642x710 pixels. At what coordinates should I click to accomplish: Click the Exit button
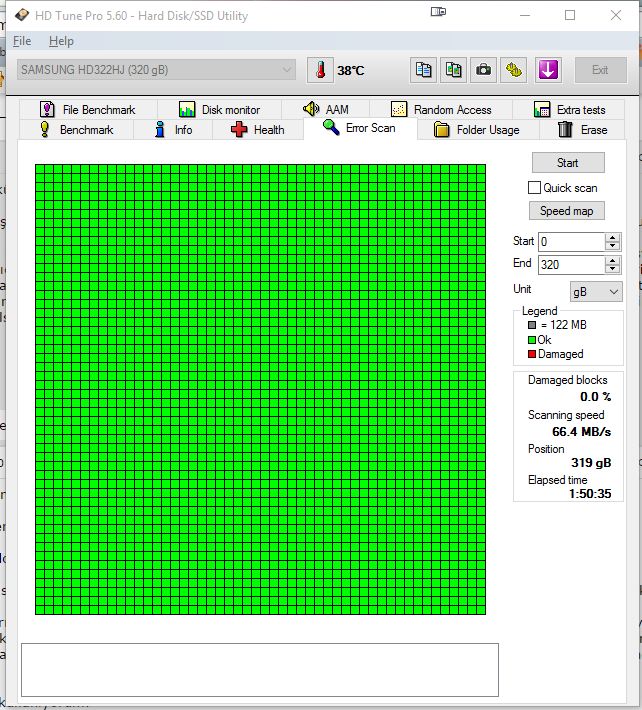pos(601,70)
